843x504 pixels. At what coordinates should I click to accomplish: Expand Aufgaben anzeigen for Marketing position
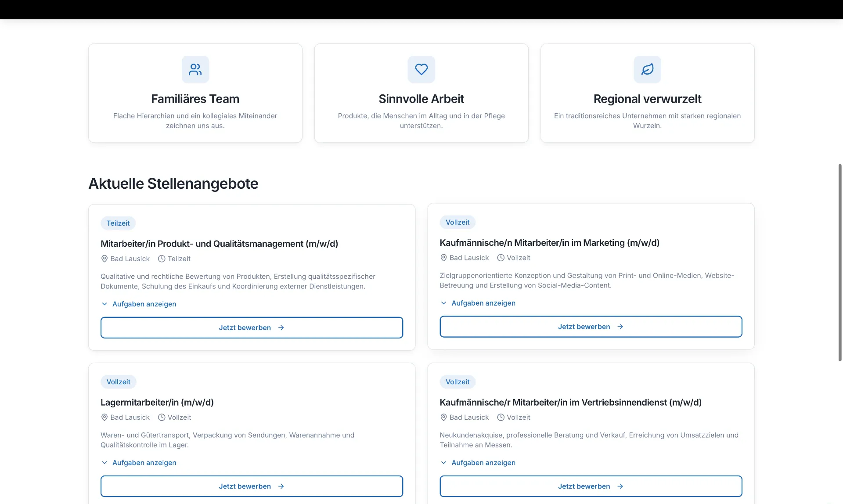click(478, 303)
